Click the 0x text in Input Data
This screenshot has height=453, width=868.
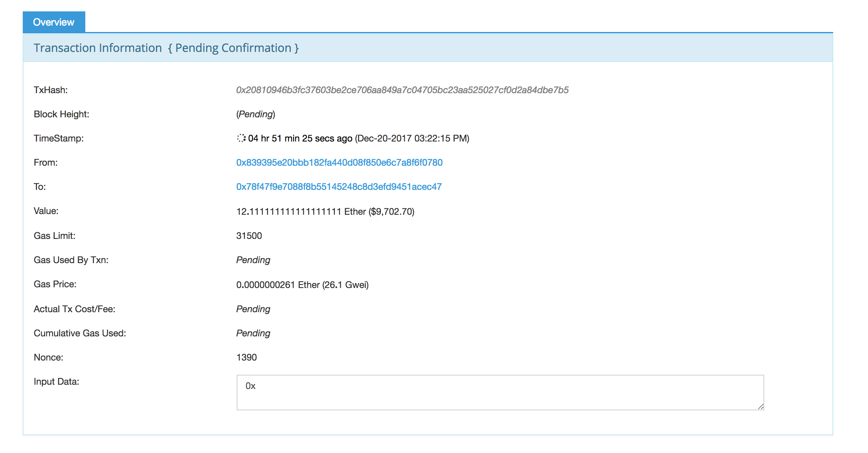click(251, 385)
